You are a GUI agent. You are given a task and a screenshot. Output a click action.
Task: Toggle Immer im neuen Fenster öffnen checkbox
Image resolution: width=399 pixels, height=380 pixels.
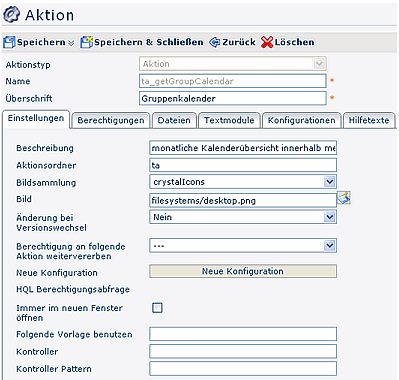pos(157,308)
